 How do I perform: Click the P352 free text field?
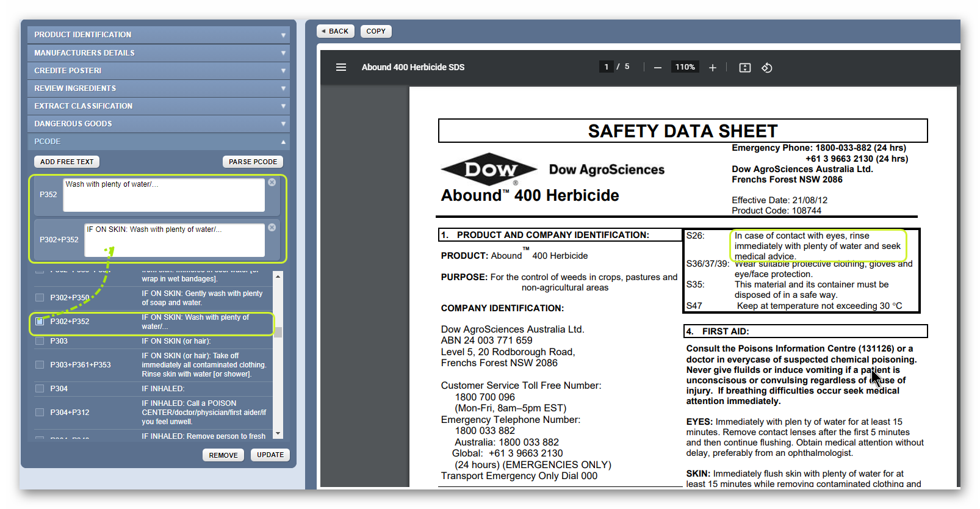(164, 195)
